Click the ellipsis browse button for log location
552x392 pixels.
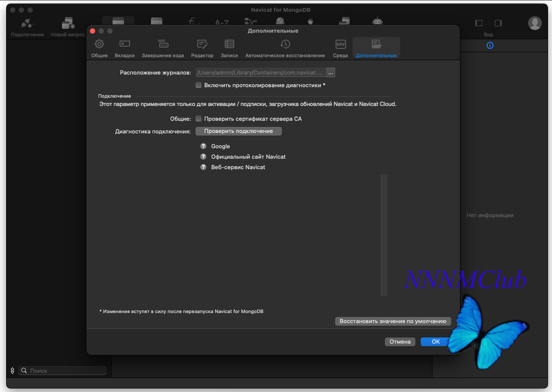point(331,73)
